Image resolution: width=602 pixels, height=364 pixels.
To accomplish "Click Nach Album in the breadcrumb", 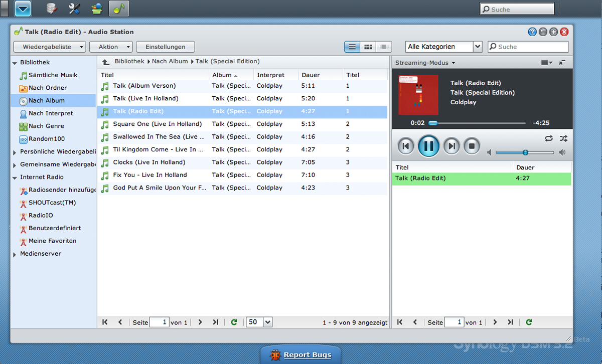I will 170,61.
